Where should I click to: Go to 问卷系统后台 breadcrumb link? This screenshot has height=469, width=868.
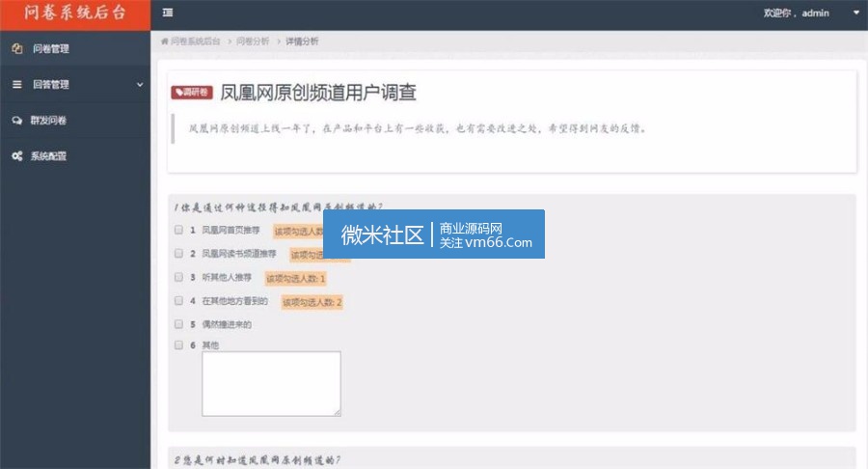[196, 41]
